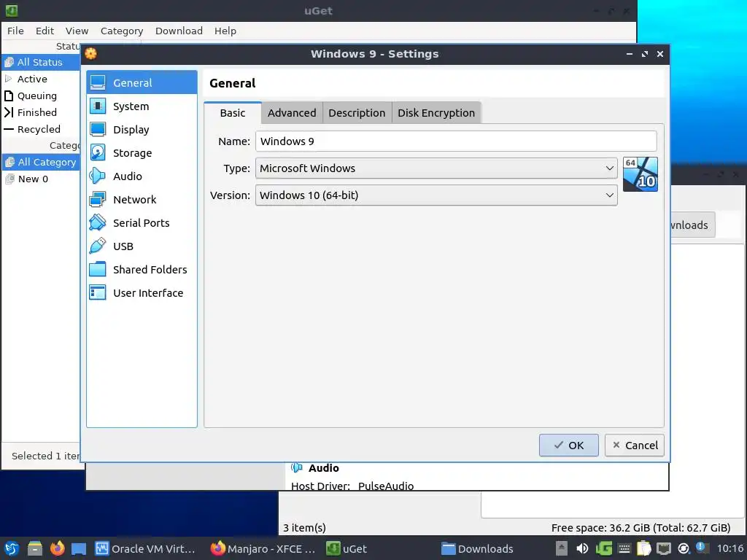Select All Status in uGet sidebar

pyautogui.click(x=41, y=62)
